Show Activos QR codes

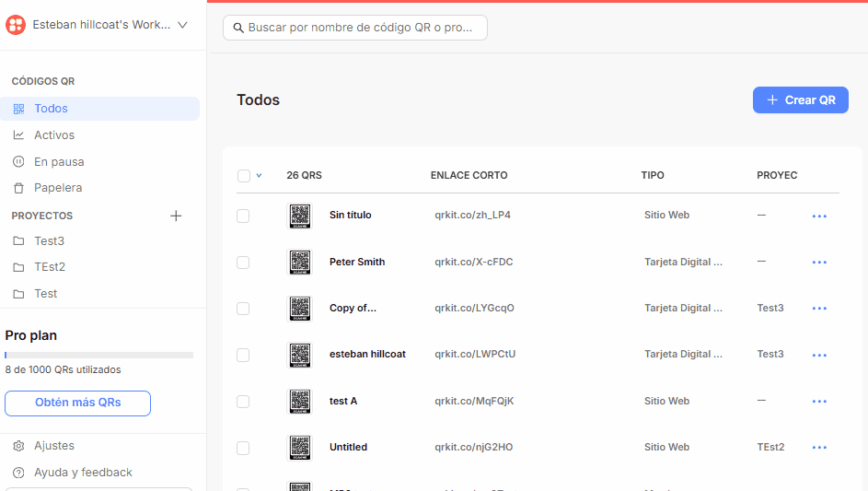click(54, 135)
